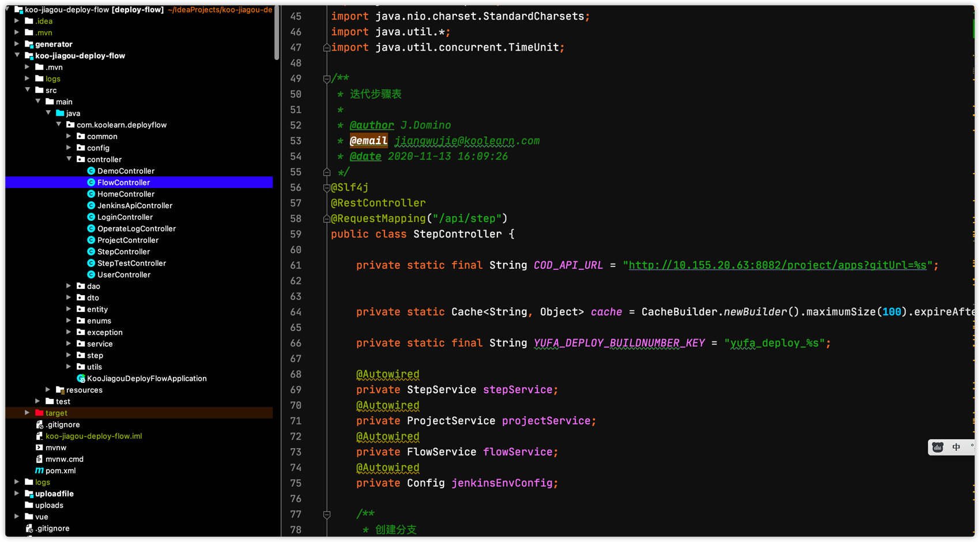Click the resources folder icon

point(60,390)
